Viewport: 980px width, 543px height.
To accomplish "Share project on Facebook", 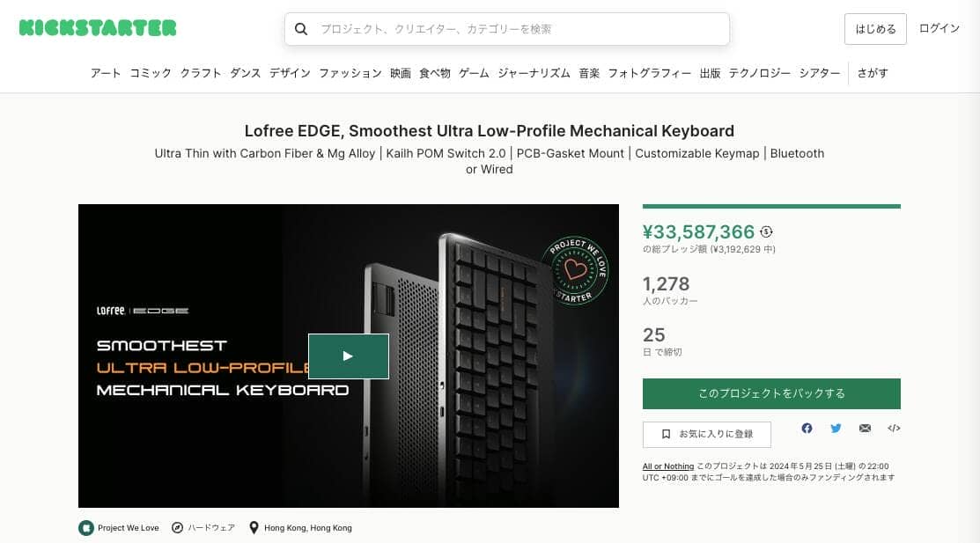I will [x=807, y=428].
